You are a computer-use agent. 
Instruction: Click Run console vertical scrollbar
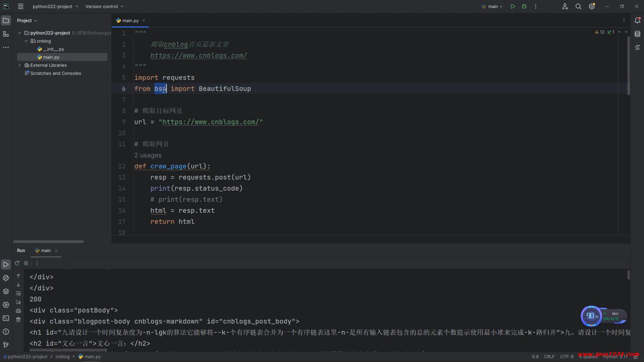[628, 275]
